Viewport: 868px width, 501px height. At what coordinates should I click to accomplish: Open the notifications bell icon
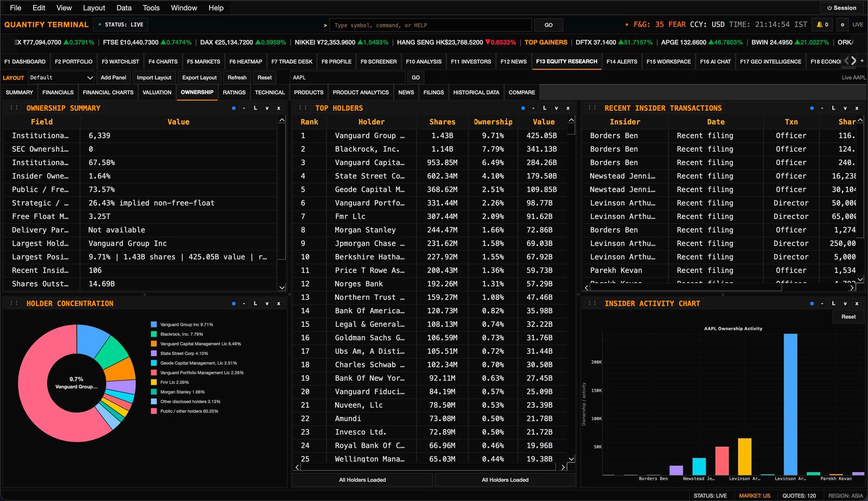click(x=823, y=24)
